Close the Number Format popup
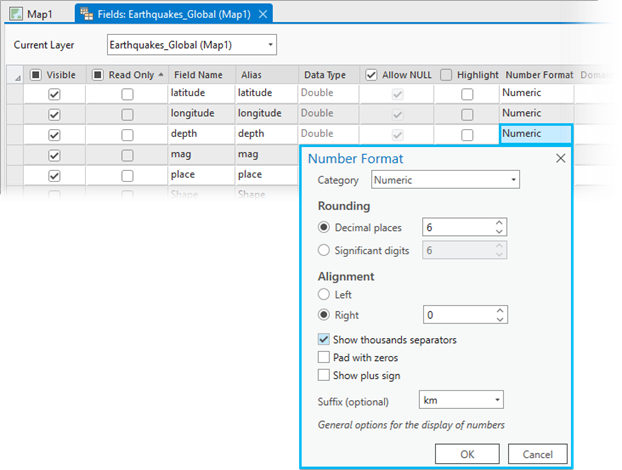622x470 pixels. click(x=561, y=158)
